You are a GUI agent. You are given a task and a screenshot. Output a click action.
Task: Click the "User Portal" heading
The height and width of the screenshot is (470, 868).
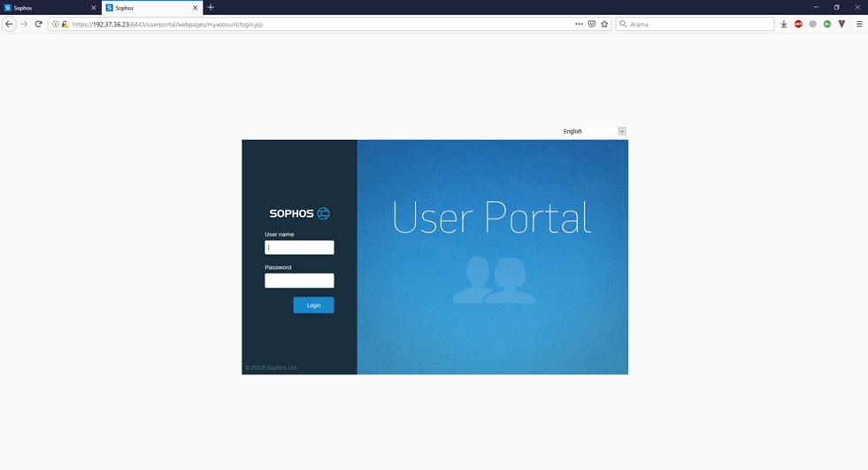coord(492,217)
